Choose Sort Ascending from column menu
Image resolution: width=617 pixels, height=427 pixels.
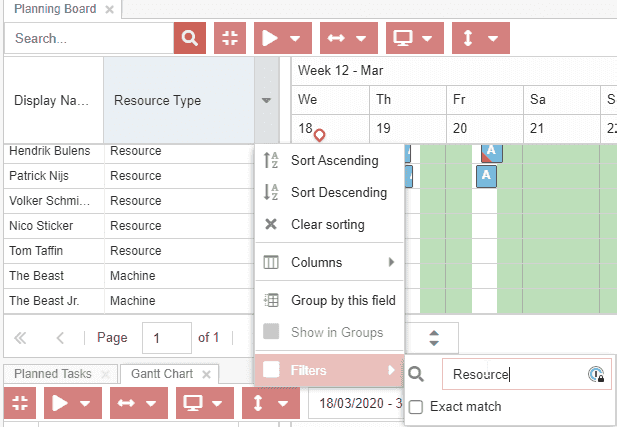click(x=330, y=161)
